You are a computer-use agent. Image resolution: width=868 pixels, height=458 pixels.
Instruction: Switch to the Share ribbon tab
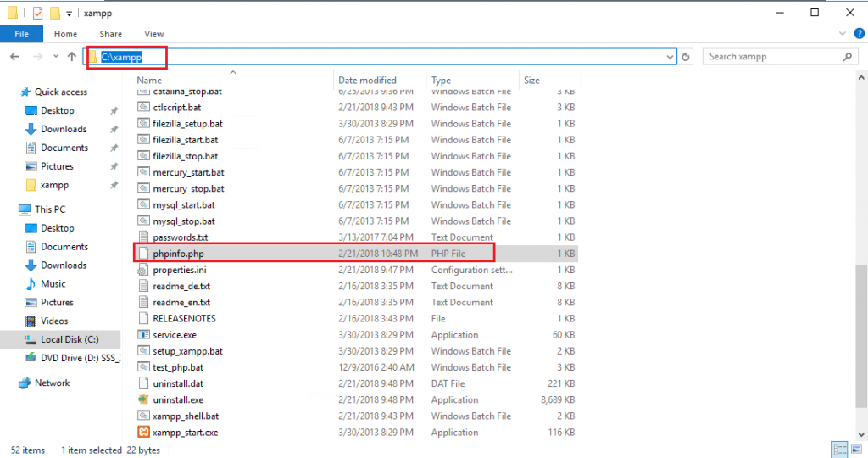pos(111,34)
